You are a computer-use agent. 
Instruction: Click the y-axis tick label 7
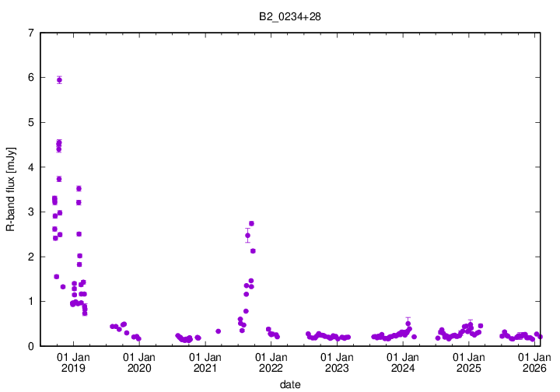point(30,33)
